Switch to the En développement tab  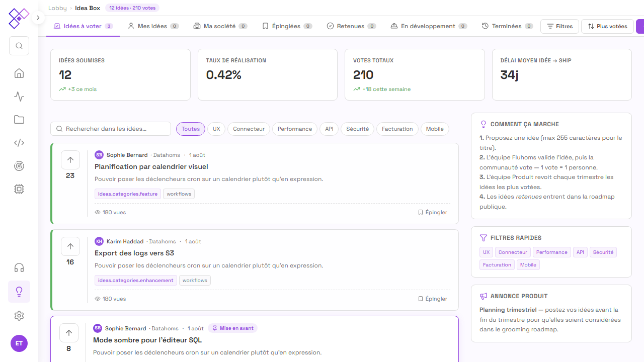click(429, 26)
